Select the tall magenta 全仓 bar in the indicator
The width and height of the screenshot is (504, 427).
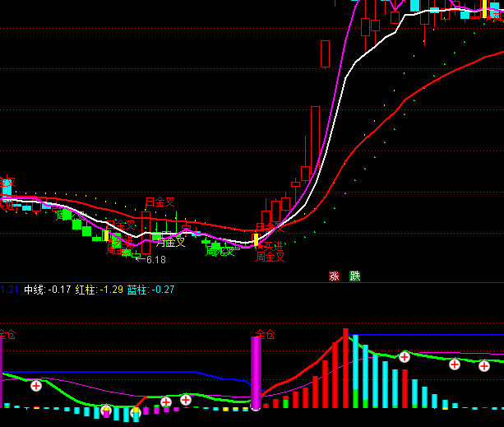256,373
